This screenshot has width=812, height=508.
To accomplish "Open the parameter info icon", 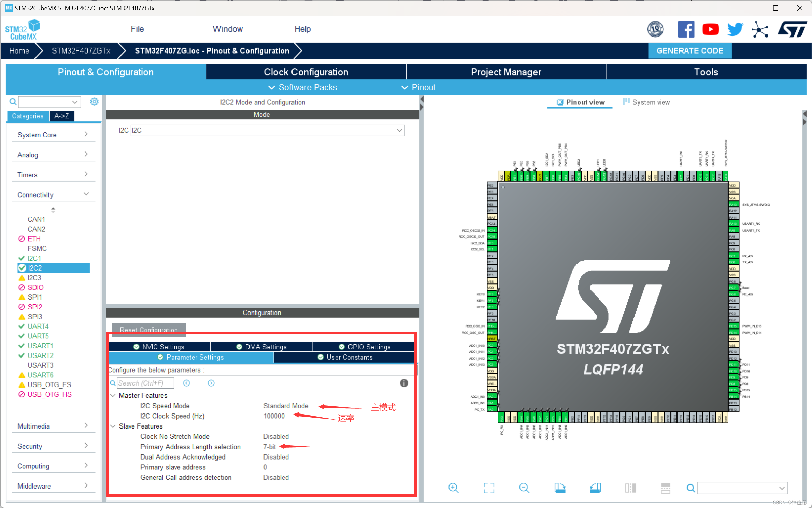I will (404, 383).
